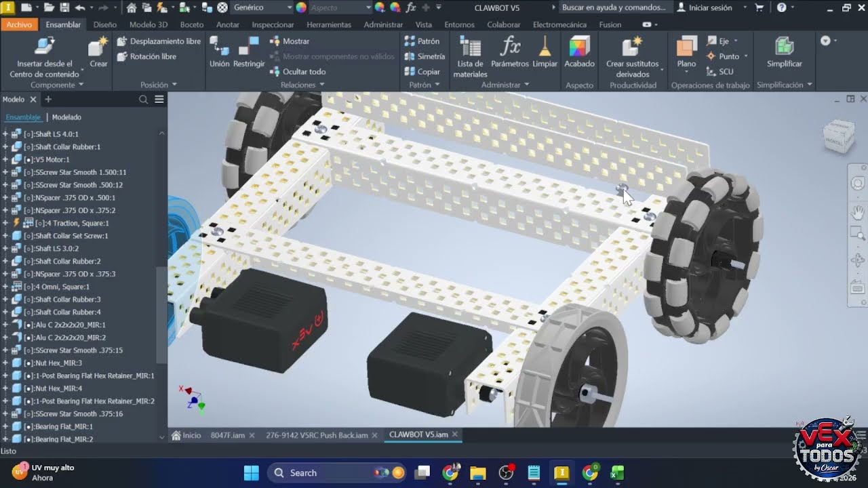Click the shopping cart icon
Viewport: 868px width, 488px height.
[759, 7]
